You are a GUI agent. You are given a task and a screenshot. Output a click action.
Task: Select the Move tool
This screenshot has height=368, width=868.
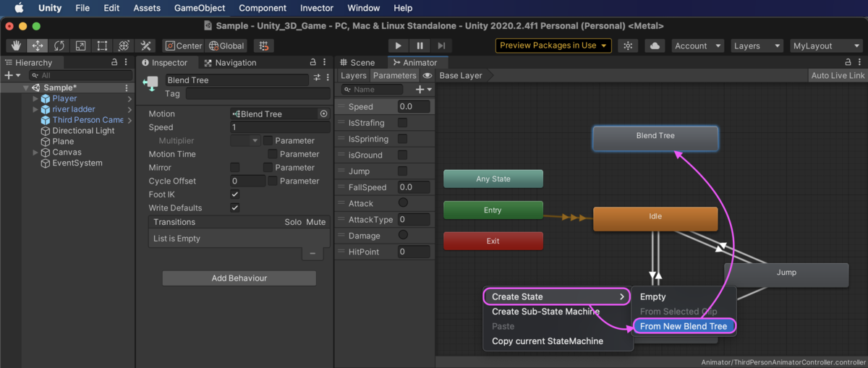pyautogui.click(x=38, y=46)
